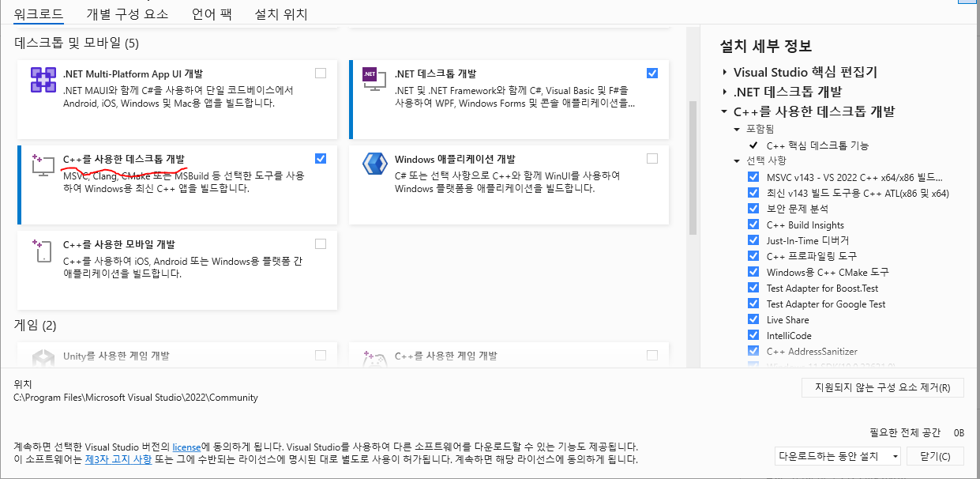Open the 제3자 고지 사항 link
980x479 pixels.
pyautogui.click(x=118, y=459)
